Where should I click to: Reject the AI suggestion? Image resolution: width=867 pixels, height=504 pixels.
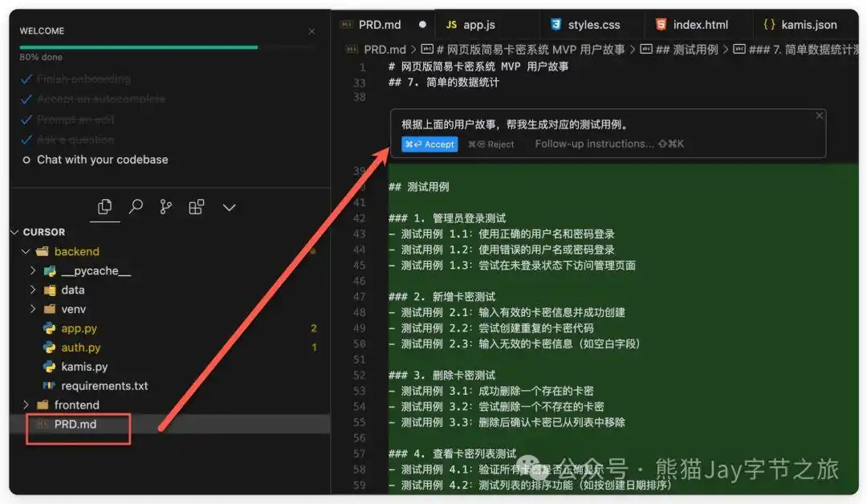point(490,144)
